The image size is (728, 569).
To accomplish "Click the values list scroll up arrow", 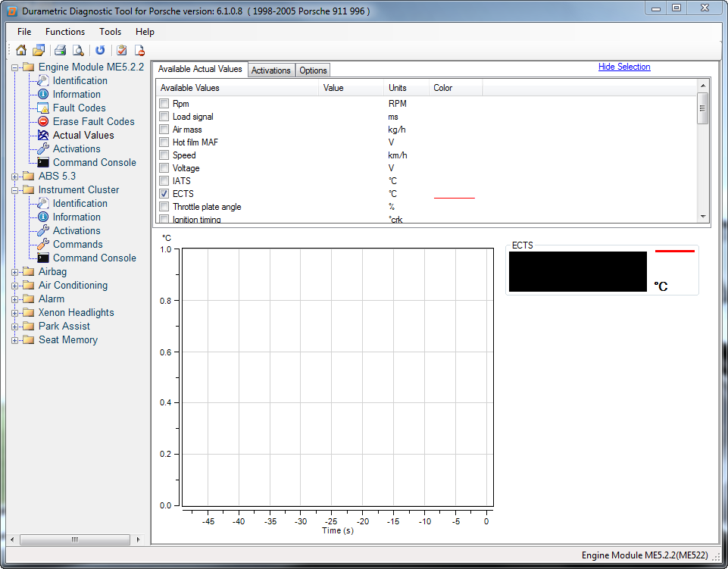I will 702,86.
